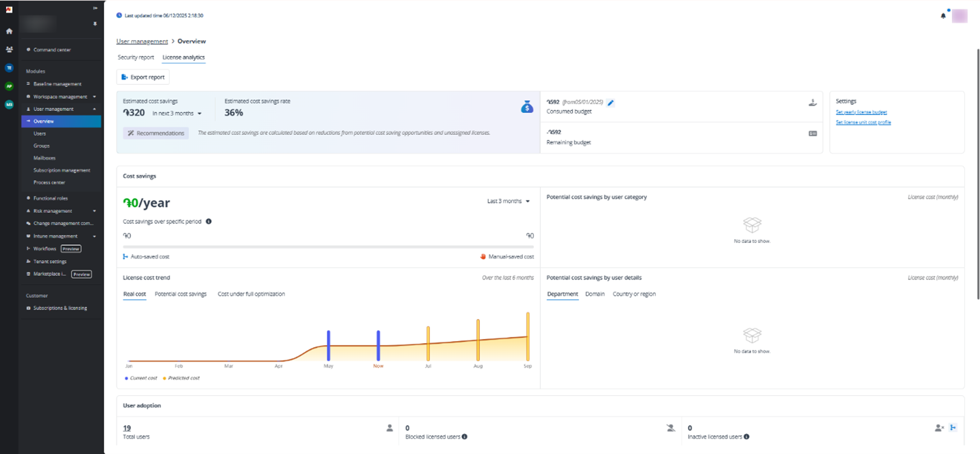This screenshot has width=980, height=454.
Task: Select the Overview sidebar item
Action: pos(61,121)
